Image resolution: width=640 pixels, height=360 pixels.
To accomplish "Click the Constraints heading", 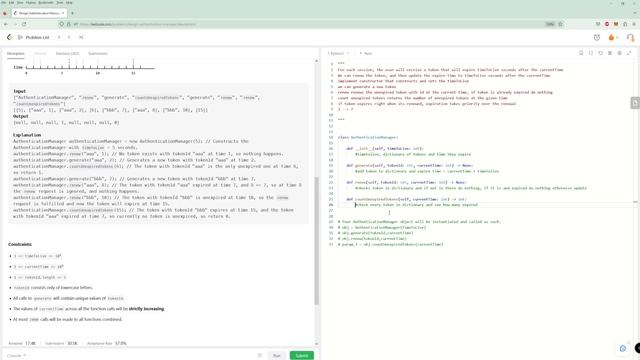I will (x=20, y=244).
